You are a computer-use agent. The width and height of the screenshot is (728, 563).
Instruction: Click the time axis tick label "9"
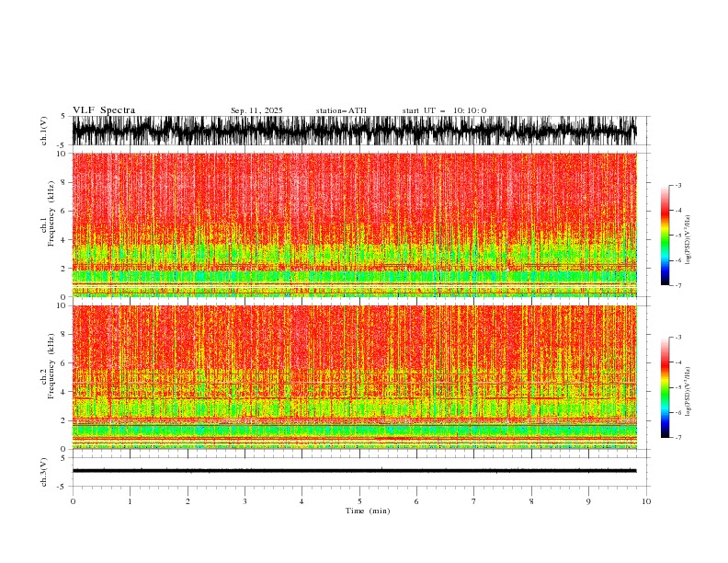(588, 501)
